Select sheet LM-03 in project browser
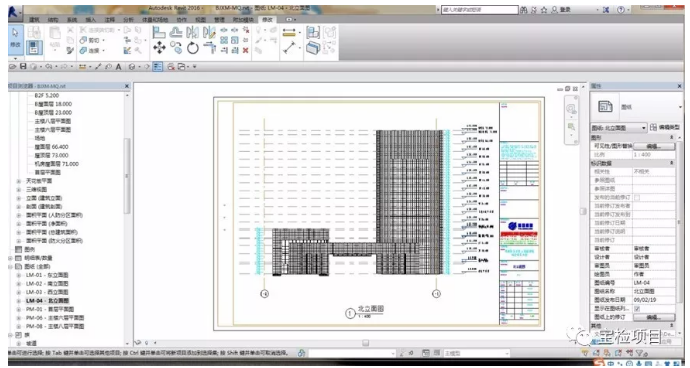 coord(47,292)
